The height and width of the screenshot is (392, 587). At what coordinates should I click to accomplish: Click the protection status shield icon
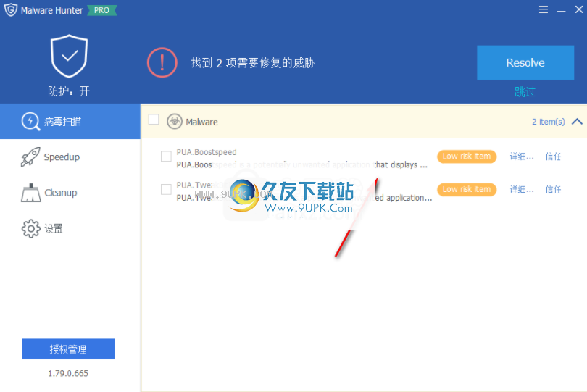(x=70, y=57)
